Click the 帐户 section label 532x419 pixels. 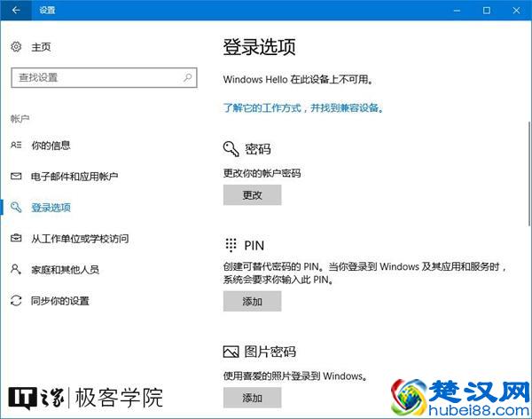(20, 119)
